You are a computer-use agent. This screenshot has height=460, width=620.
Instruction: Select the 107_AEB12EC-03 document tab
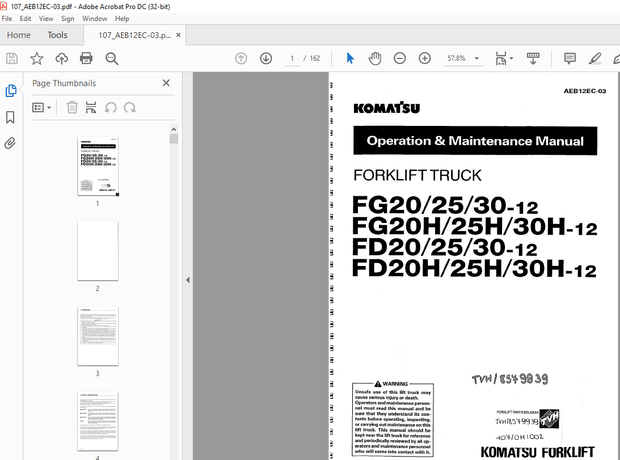click(x=134, y=35)
